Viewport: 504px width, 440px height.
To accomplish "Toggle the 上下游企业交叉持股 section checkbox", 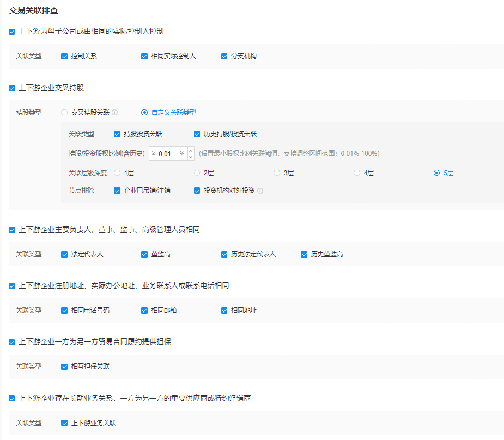I will tap(12, 88).
